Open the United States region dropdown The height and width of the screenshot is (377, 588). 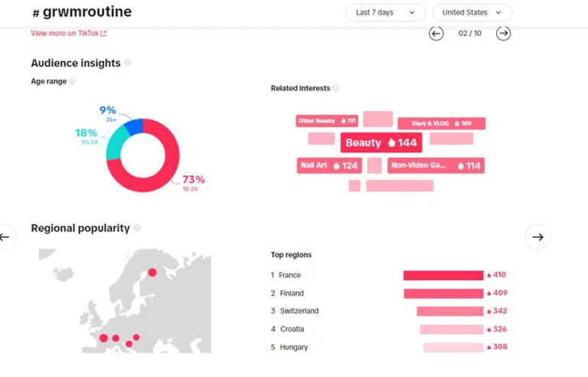(472, 12)
